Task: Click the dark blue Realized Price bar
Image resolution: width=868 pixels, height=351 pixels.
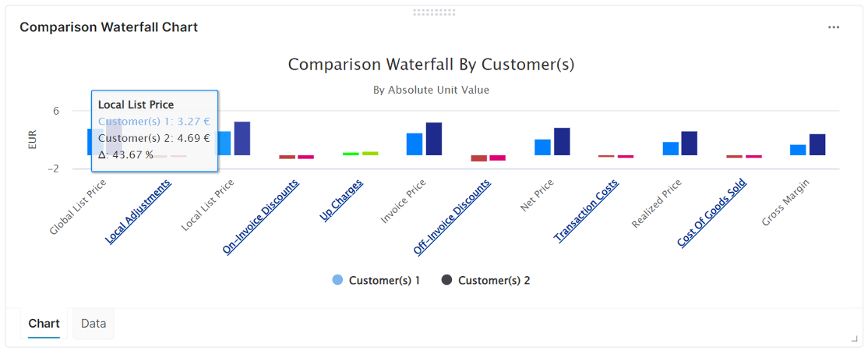Action: click(690, 143)
